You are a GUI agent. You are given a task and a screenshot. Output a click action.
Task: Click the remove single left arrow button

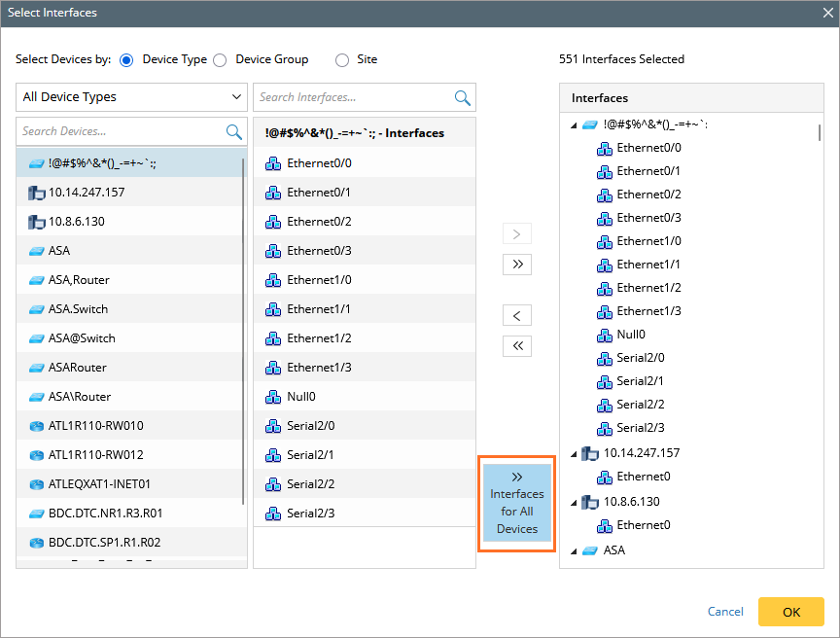coord(517,315)
